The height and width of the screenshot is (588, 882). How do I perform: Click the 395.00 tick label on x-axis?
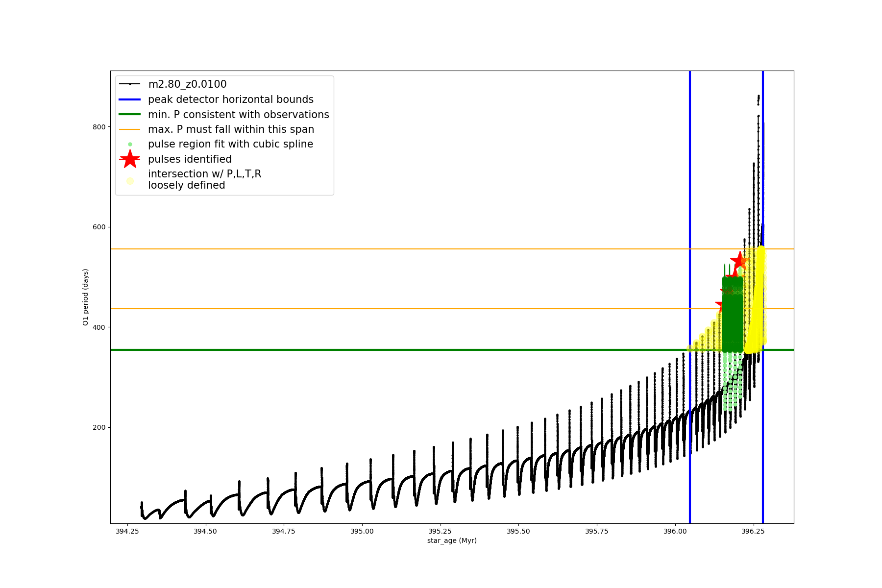click(x=362, y=531)
